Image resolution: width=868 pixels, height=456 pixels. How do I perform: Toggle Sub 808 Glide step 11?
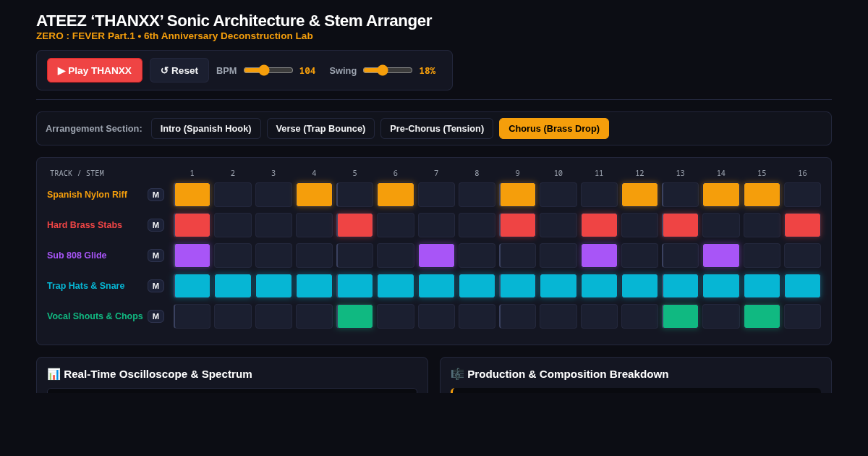click(x=599, y=256)
